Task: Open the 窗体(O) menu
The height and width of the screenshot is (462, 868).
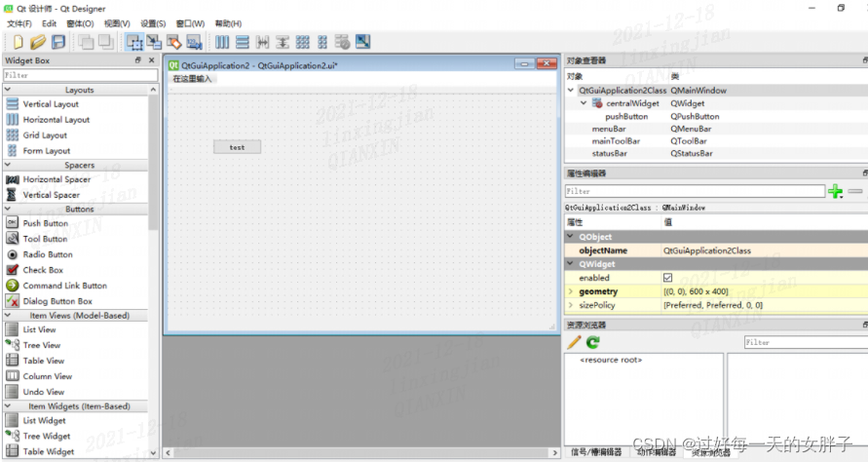Action: pyautogui.click(x=80, y=23)
